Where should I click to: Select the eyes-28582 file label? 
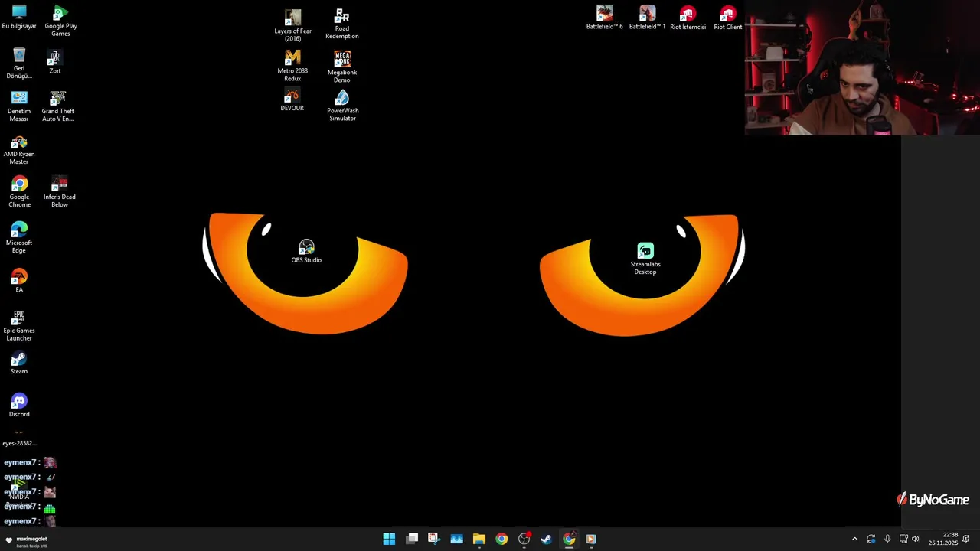click(19, 443)
